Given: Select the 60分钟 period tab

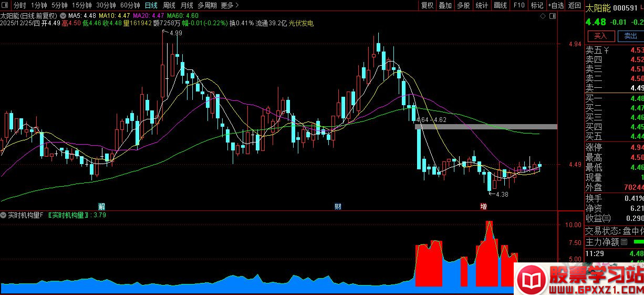Looking at the screenshot, I should tap(130, 5).
